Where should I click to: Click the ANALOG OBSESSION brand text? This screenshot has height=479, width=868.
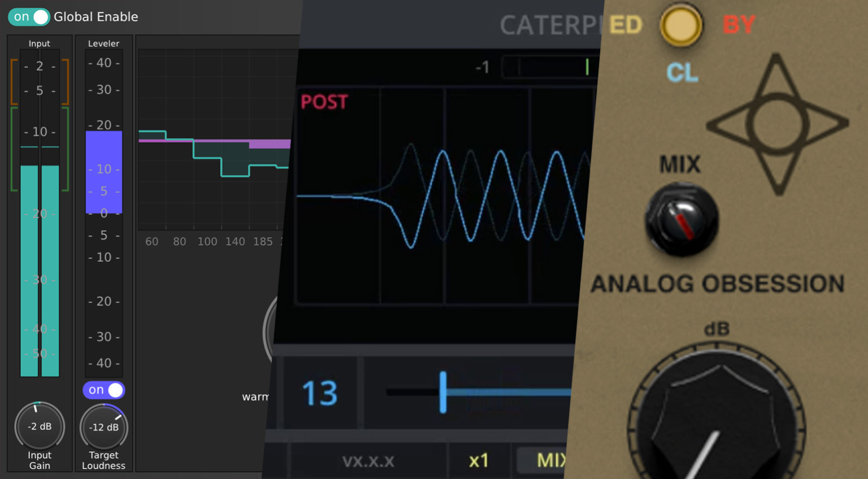point(717,284)
